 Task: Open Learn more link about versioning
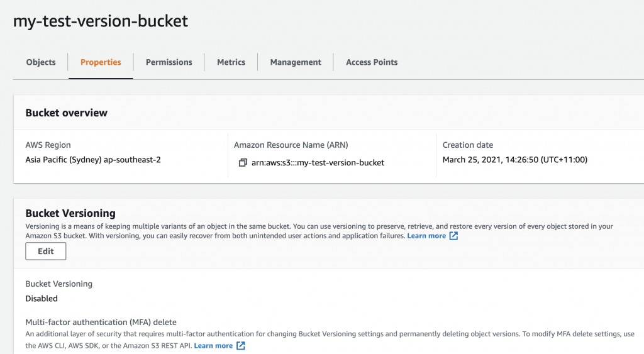click(426, 236)
